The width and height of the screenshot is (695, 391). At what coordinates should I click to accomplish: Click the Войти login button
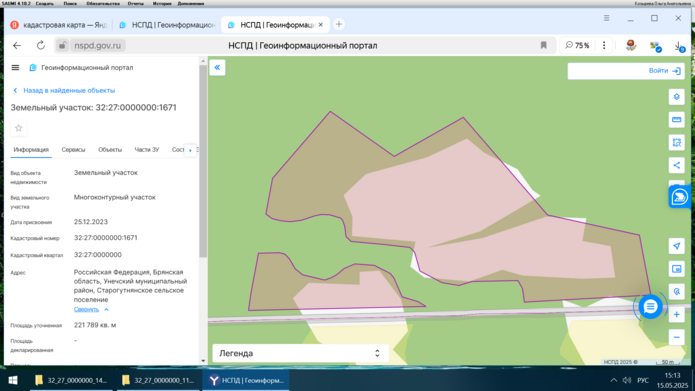(x=664, y=71)
